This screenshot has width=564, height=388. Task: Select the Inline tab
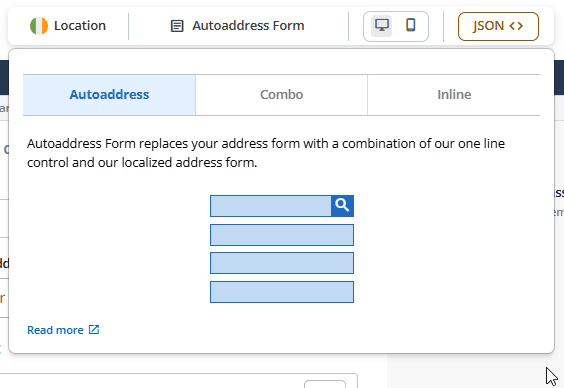click(454, 95)
